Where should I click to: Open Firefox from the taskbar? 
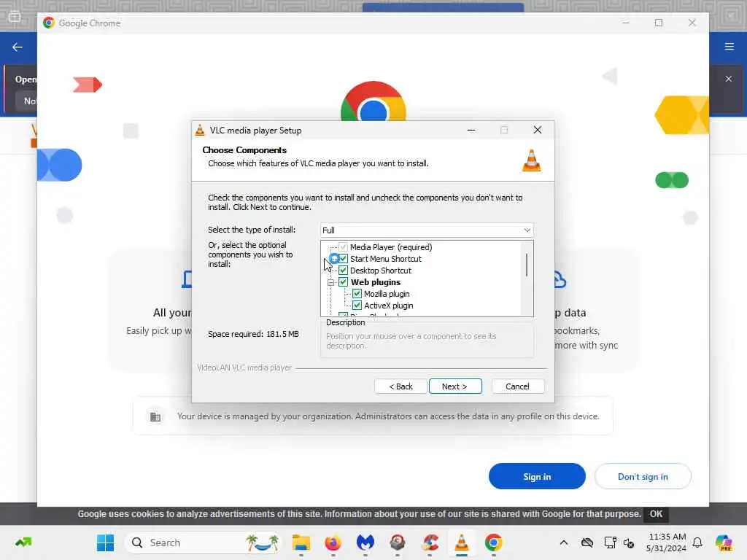333,542
